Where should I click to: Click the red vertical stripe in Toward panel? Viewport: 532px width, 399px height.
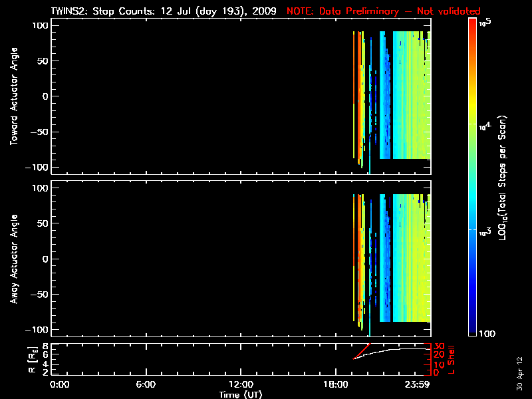[354, 93]
